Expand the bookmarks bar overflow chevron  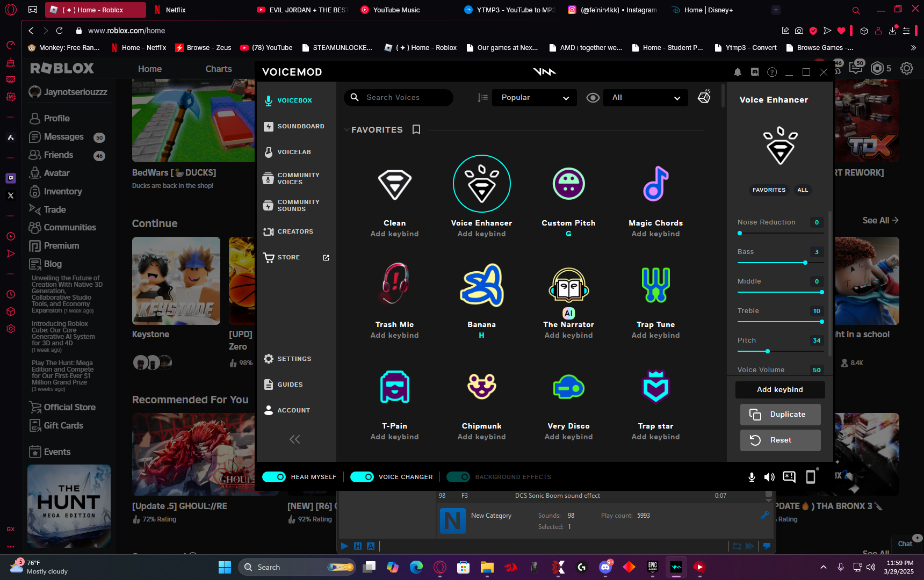click(913, 48)
